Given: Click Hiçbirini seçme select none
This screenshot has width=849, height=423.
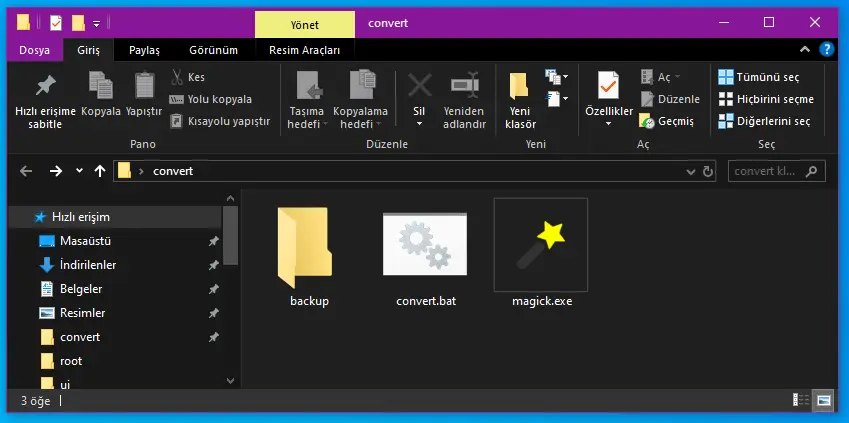Looking at the screenshot, I should tap(766, 100).
